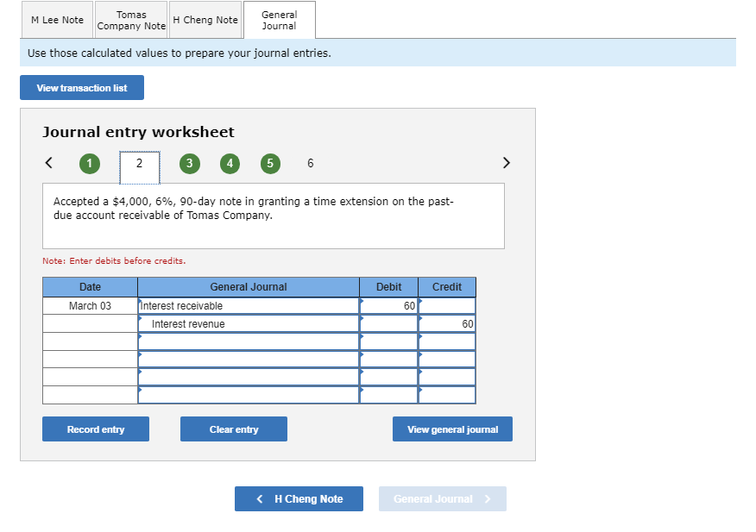
Task: Click the sixth row credit cell
Action: tap(447, 395)
